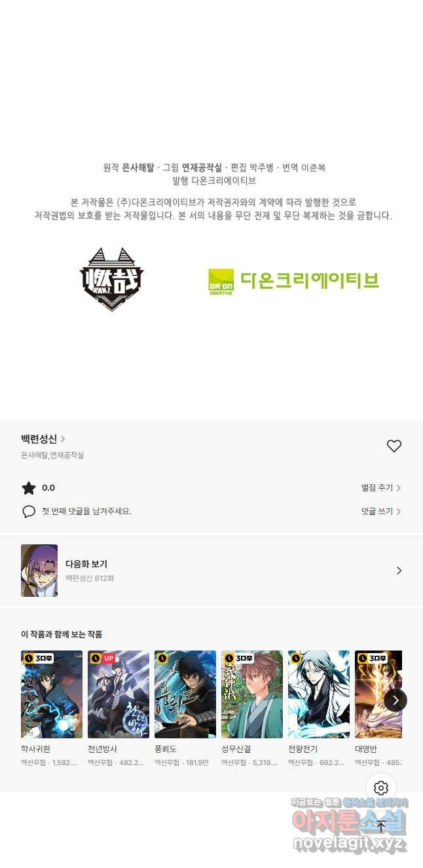The height and width of the screenshot is (868, 423).
Task: Open 대영반 cover thumbnail
Action: click(378, 694)
